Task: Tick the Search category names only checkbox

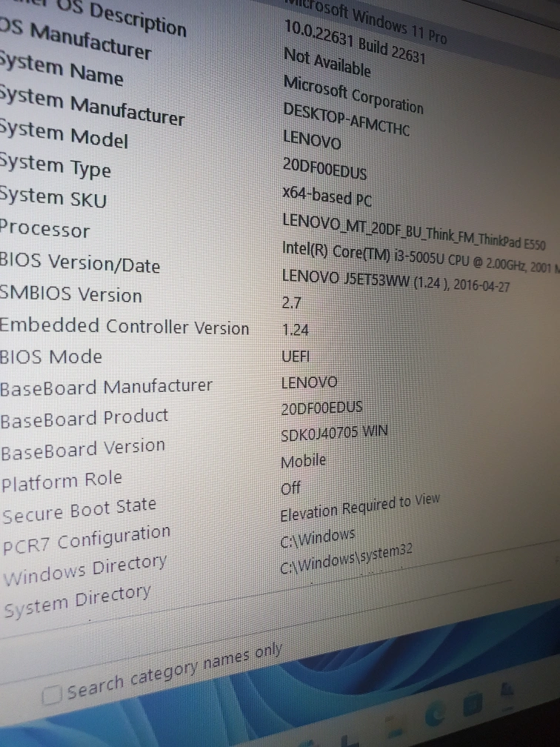Action: pos(51,696)
